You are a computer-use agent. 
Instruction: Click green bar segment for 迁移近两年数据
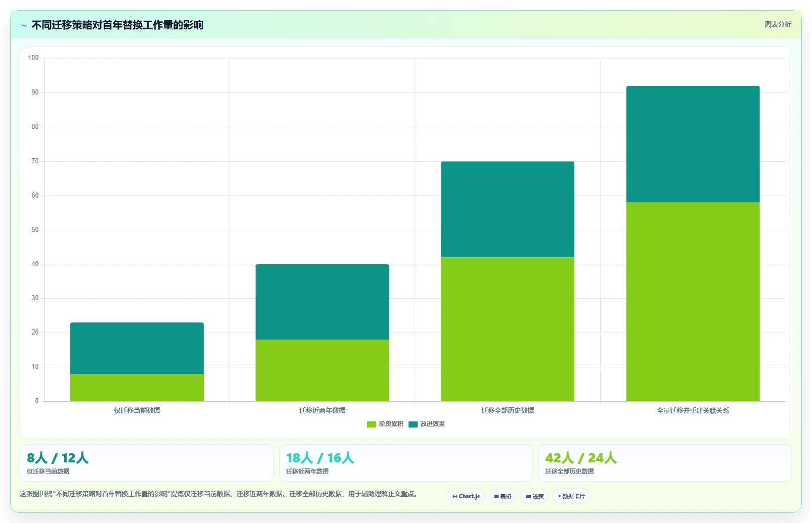pos(322,370)
